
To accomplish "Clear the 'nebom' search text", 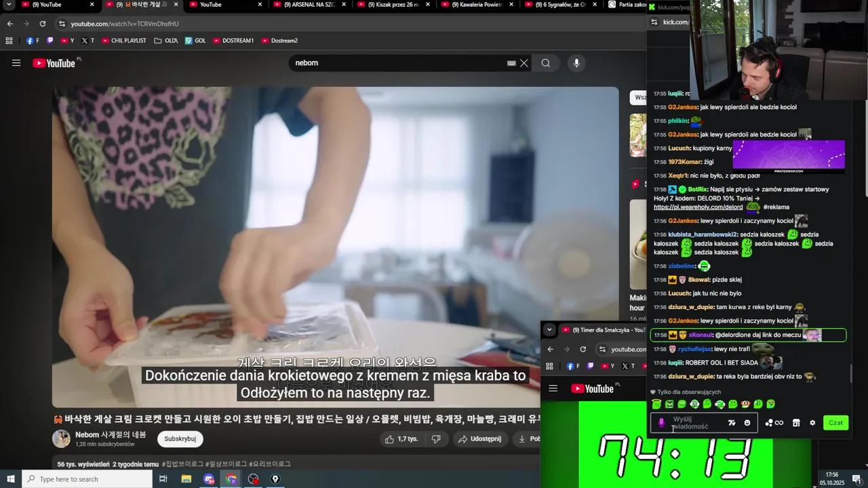I will (x=524, y=63).
